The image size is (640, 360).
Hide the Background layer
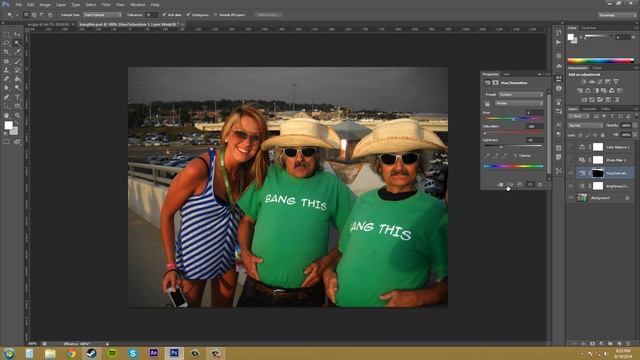(571, 198)
